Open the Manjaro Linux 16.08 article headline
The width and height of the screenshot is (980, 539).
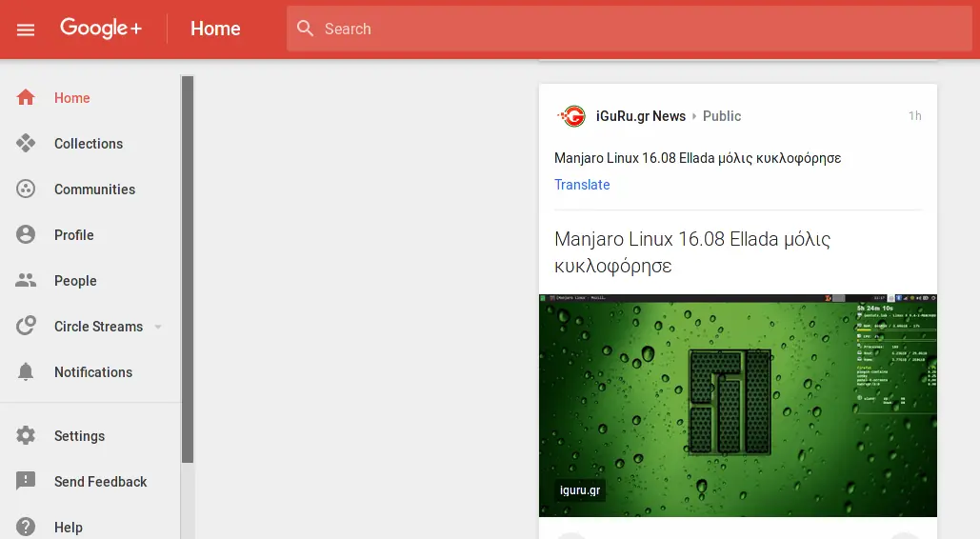[x=692, y=252]
